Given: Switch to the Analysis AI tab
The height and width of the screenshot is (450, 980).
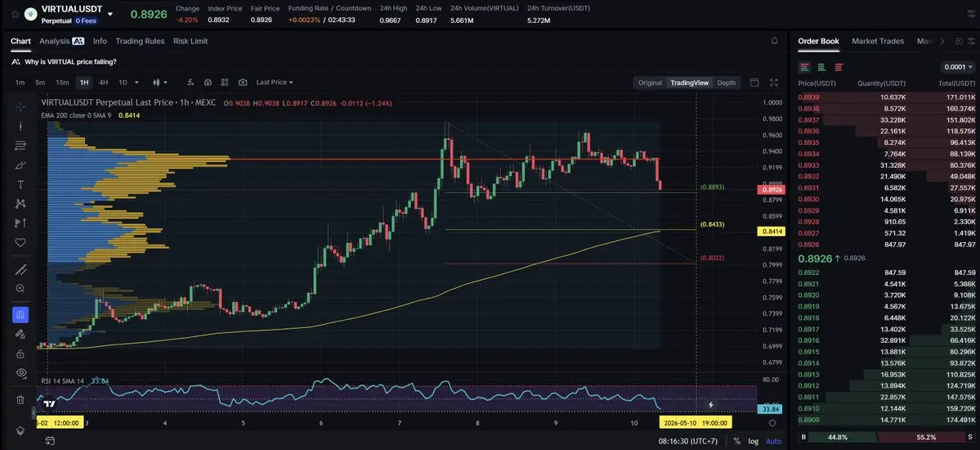Looking at the screenshot, I should pyautogui.click(x=61, y=41).
